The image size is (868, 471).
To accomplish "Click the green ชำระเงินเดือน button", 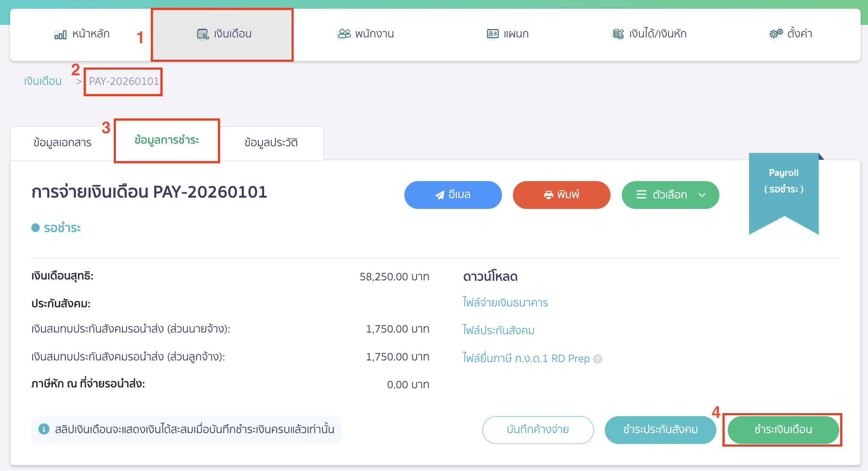I will (783, 430).
